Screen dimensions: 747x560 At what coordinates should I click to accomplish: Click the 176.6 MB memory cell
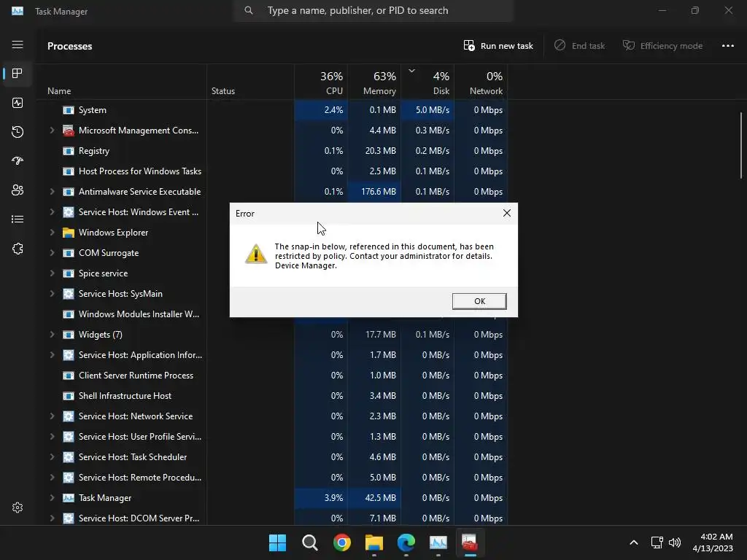click(x=374, y=192)
